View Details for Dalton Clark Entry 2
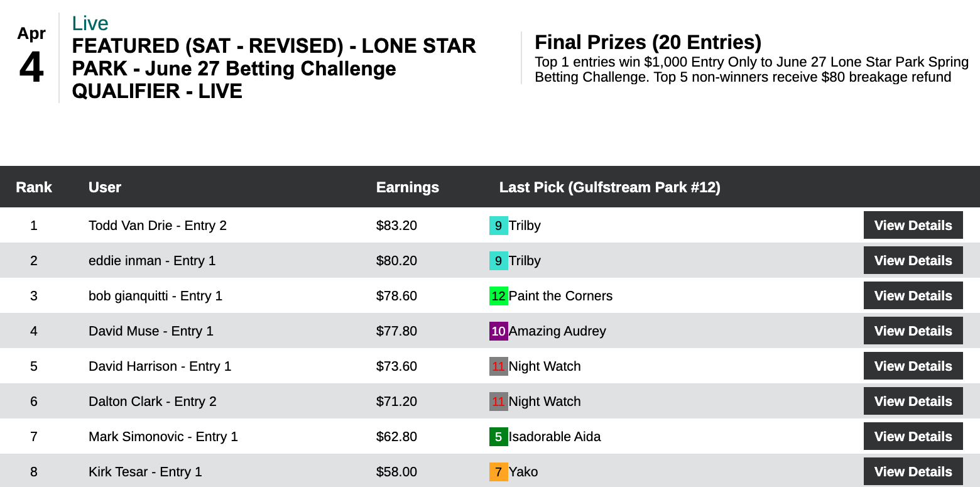Screen dimensions: 980x487 tap(913, 402)
